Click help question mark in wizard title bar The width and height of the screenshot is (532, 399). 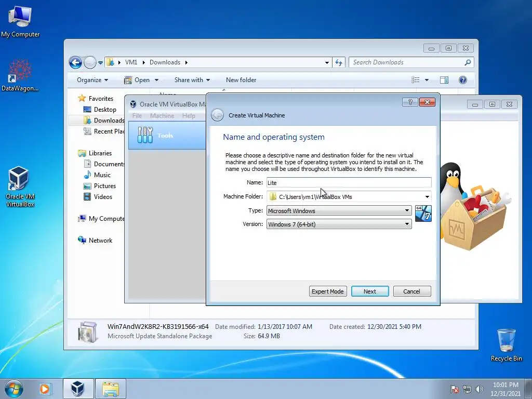click(410, 102)
